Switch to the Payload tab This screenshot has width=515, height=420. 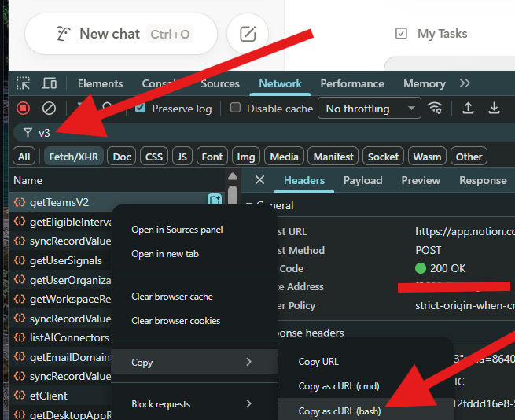click(x=362, y=180)
